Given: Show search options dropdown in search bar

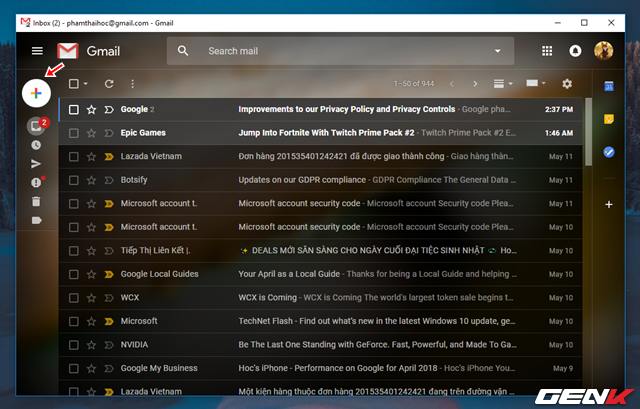Looking at the screenshot, I should click(x=498, y=51).
